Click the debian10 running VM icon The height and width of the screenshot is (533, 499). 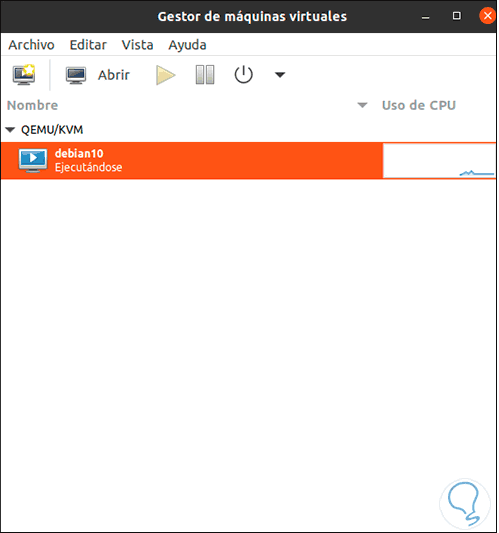coord(33,160)
